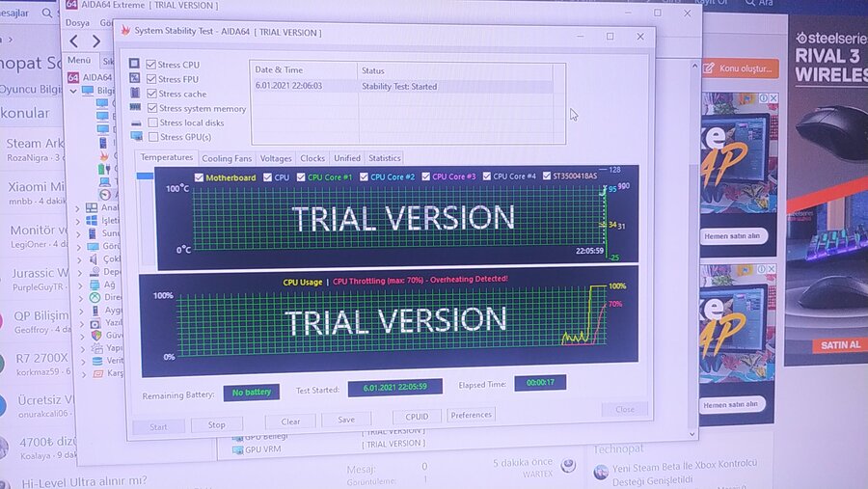This screenshot has width=868, height=489.
Task: Switch to the Unified tab
Action: click(x=347, y=158)
